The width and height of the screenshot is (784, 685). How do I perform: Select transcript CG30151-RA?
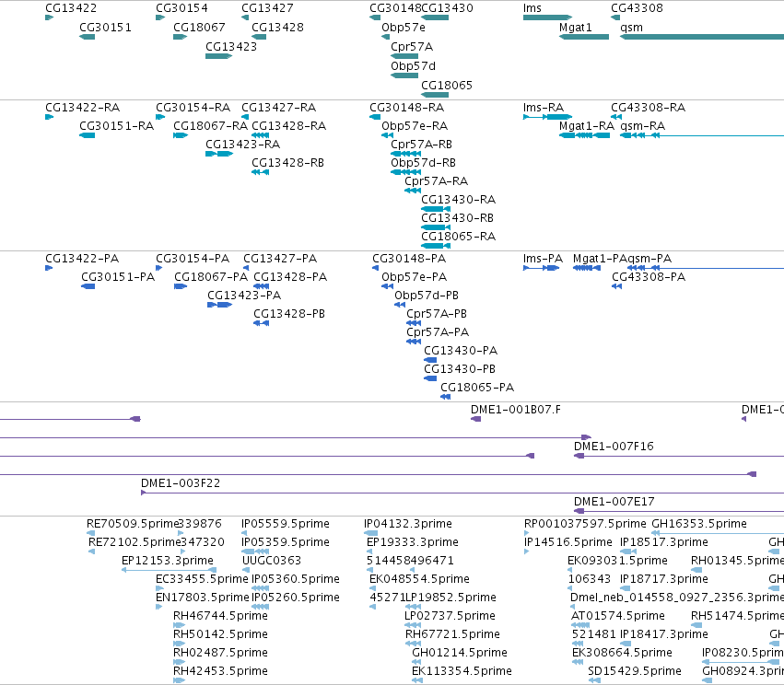coord(116,126)
